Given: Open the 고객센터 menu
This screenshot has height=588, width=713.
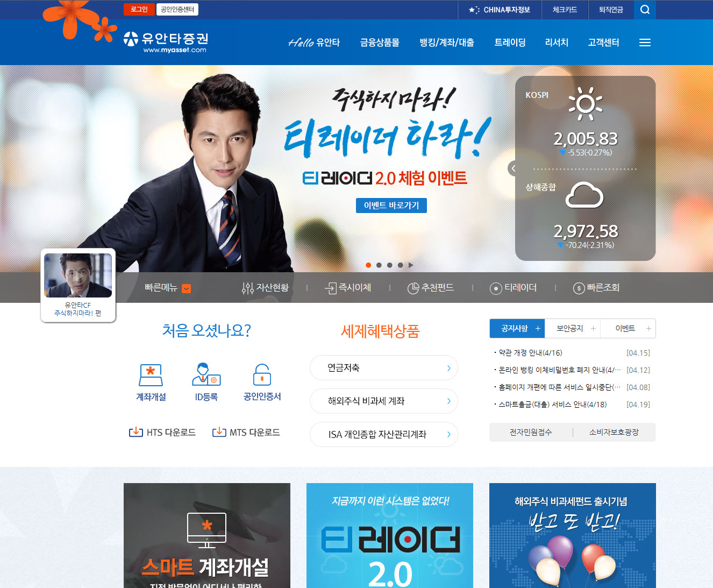Looking at the screenshot, I should (603, 42).
